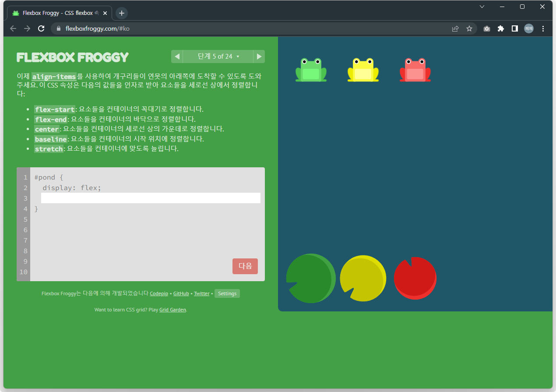
Task: Click the yellow frog
Action: pyautogui.click(x=363, y=70)
